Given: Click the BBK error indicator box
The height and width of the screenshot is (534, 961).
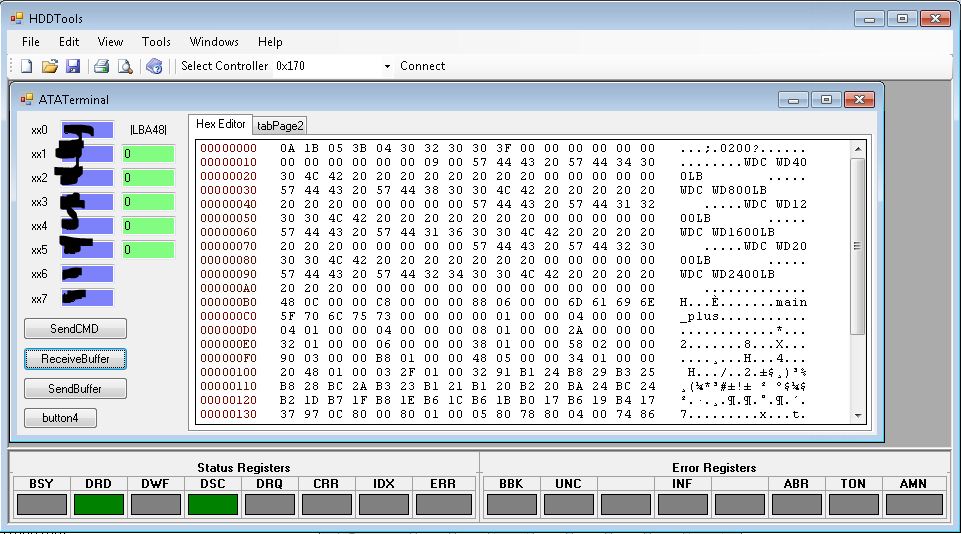Looking at the screenshot, I should [x=512, y=505].
